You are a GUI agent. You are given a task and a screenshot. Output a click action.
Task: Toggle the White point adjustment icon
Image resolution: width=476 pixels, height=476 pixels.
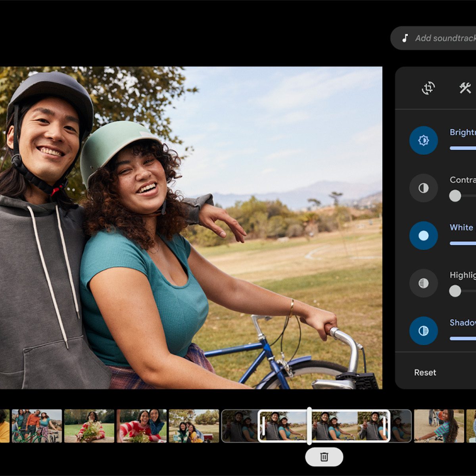click(x=423, y=235)
